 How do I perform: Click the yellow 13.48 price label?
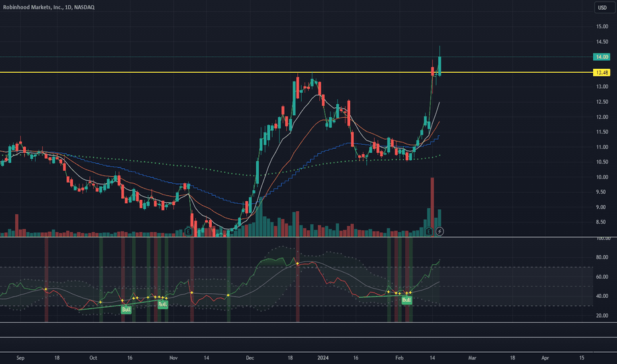(602, 72)
